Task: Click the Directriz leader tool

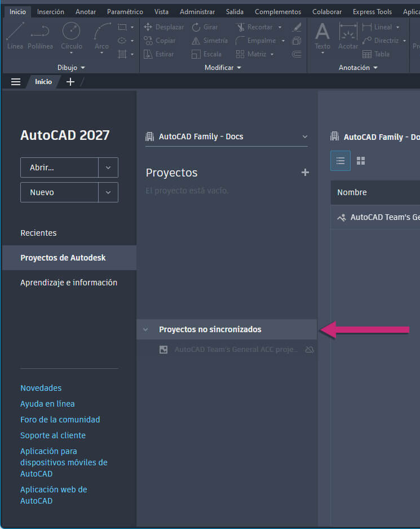Action: point(381,41)
